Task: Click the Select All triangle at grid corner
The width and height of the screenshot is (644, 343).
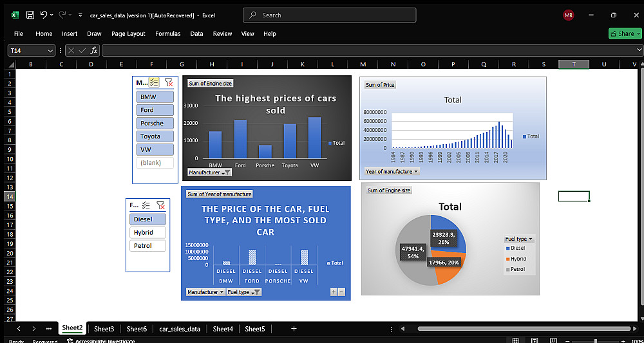Action: tap(12, 64)
